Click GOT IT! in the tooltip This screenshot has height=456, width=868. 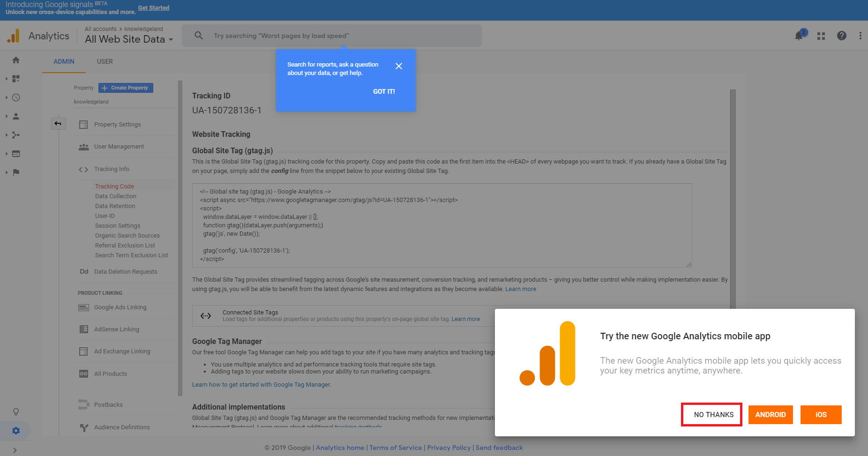click(384, 91)
